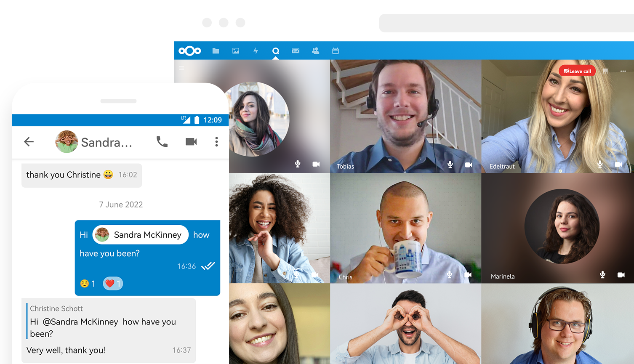Start a video call from the chat header
634x364 pixels.
coord(191,142)
